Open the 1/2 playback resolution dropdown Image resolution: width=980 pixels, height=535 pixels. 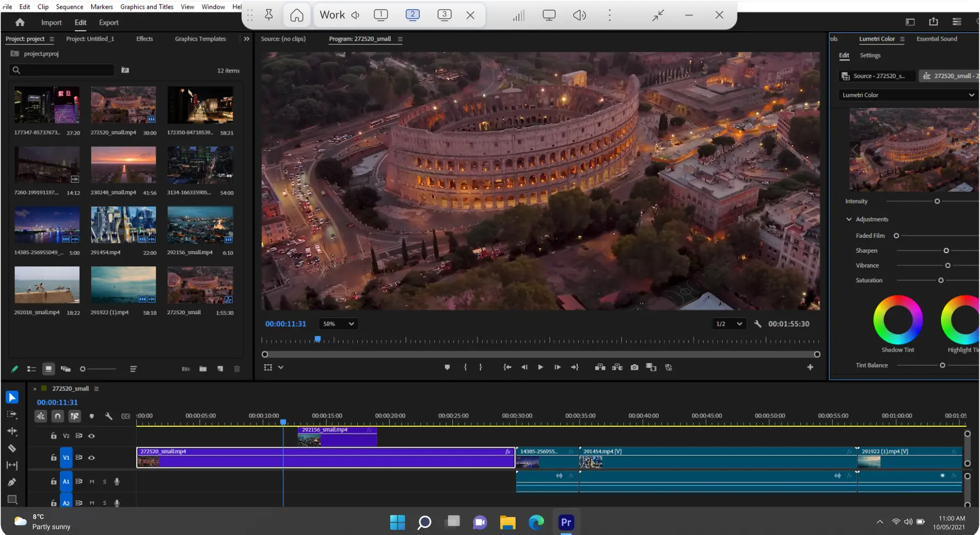click(x=729, y=324)
